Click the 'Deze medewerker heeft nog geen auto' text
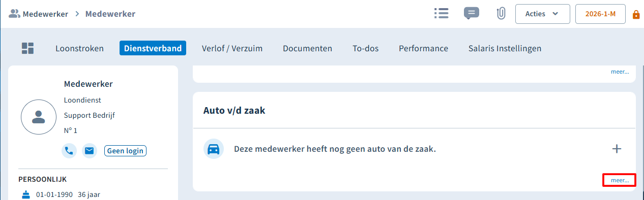The width and height of the screenshot is (644, 200). tap(335, 149)
